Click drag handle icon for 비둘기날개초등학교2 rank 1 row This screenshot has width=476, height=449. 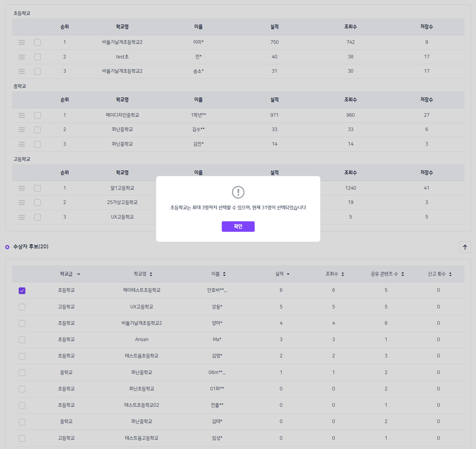[22, 43]
